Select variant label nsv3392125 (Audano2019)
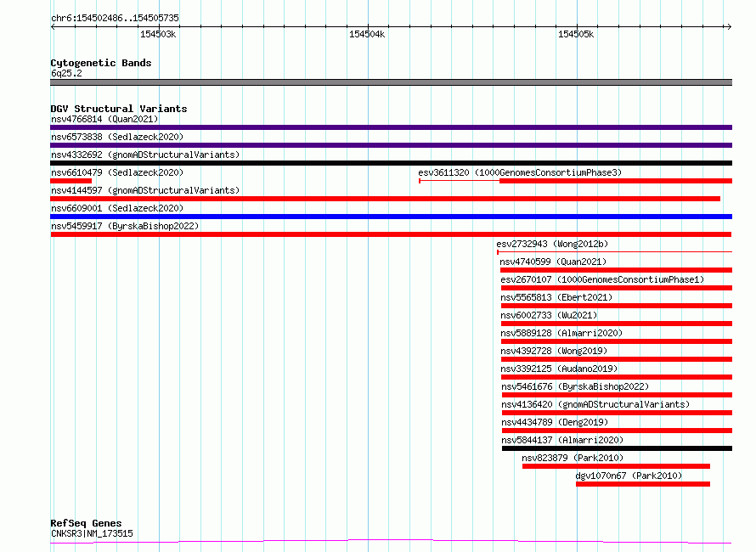The width and height of the screenshot is (756, 552). pyautogui.click(x=559, y=369)
